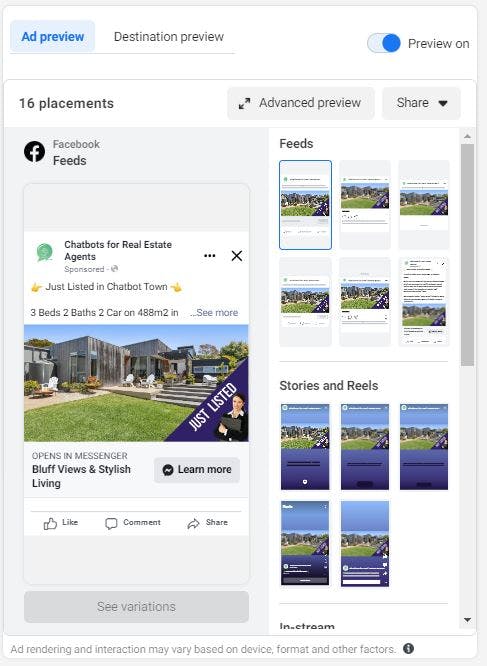Open the three-dot options menu on the ad
This screenshot has height=666, width=487.
tap(210, 256)
